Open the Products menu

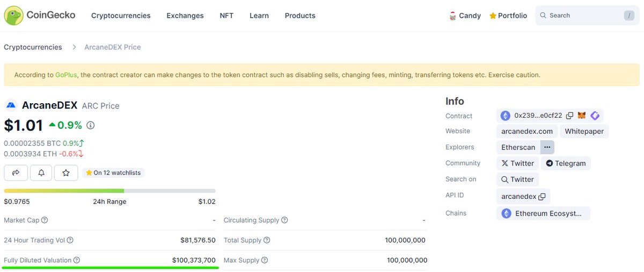point(300,16)
